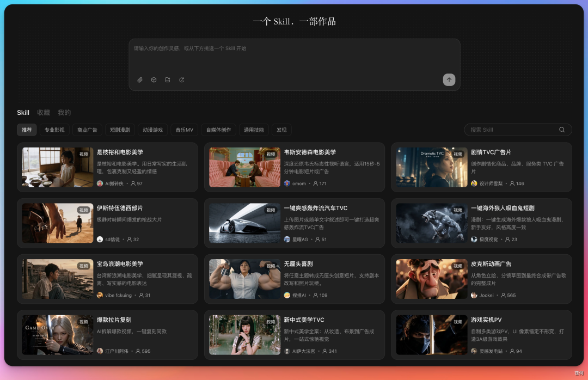Open the 韦斯安德森电影美学 thumbnail
Image resolution: width=588 pixels, height=380 pixels.
click(x=244, y=167)
